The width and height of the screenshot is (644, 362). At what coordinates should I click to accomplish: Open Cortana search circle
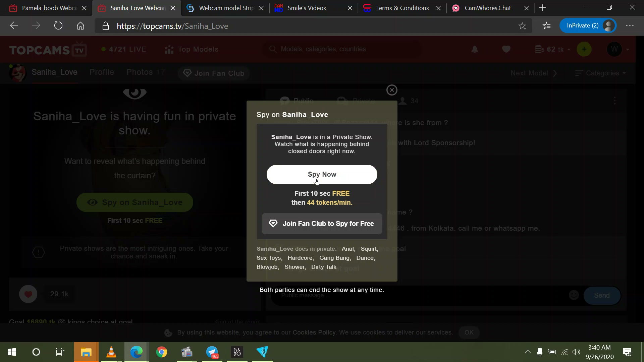[x=36, y=352]
